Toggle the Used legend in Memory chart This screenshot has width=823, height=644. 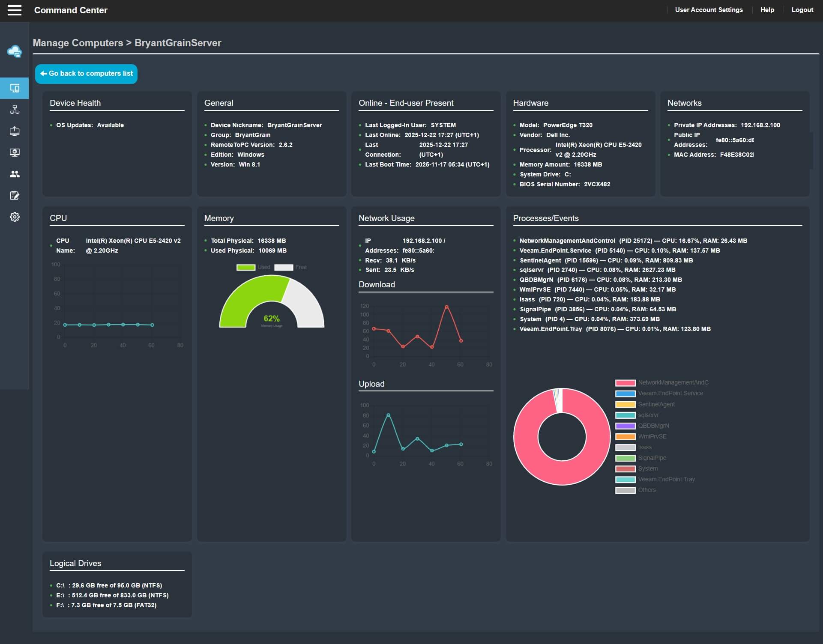point(253,267)
